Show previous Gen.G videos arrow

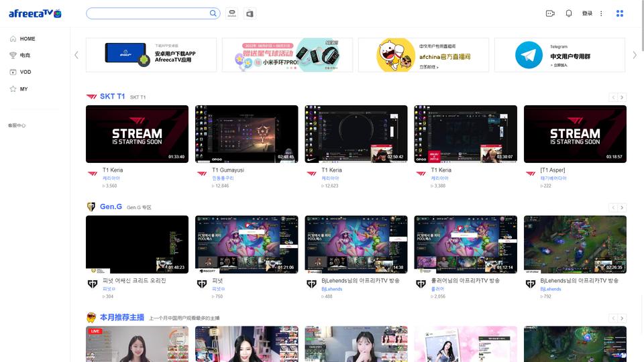click(x=613, y=208)
